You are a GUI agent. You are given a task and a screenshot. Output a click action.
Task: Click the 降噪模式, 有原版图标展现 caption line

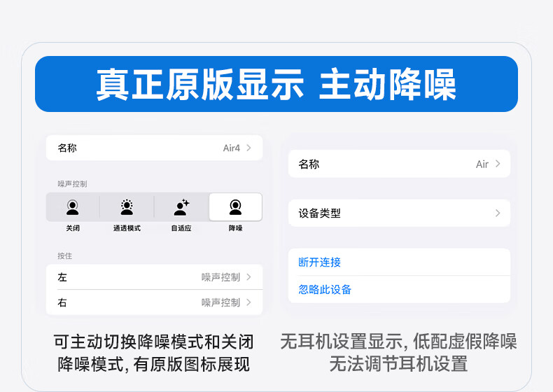pyautogui.click(x=154, y=364)
